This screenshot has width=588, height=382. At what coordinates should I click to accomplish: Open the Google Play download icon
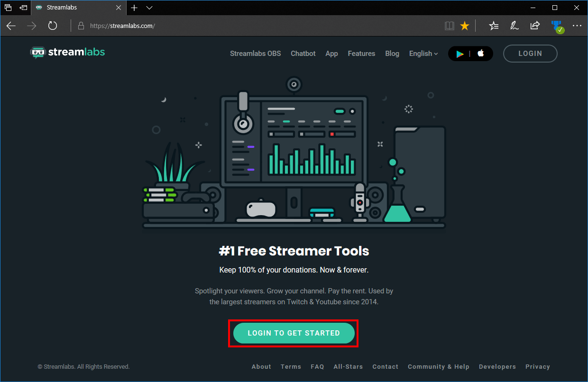point(459,54)
